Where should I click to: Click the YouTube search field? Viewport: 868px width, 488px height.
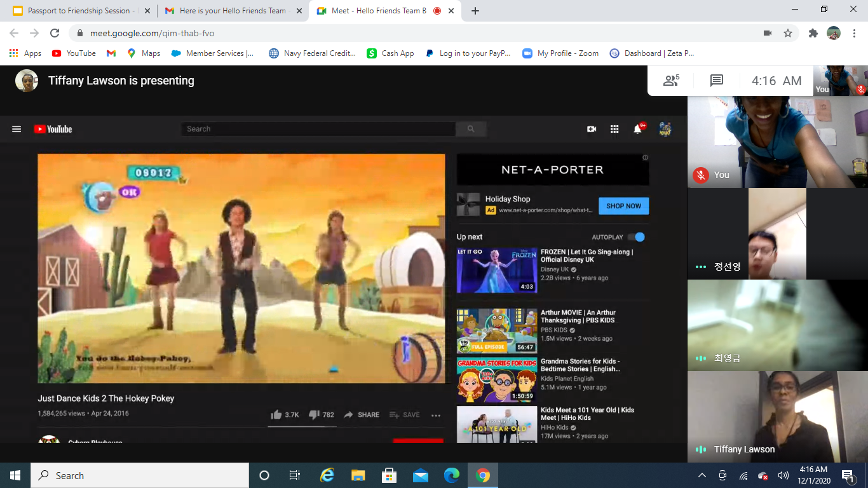[318, 129]
